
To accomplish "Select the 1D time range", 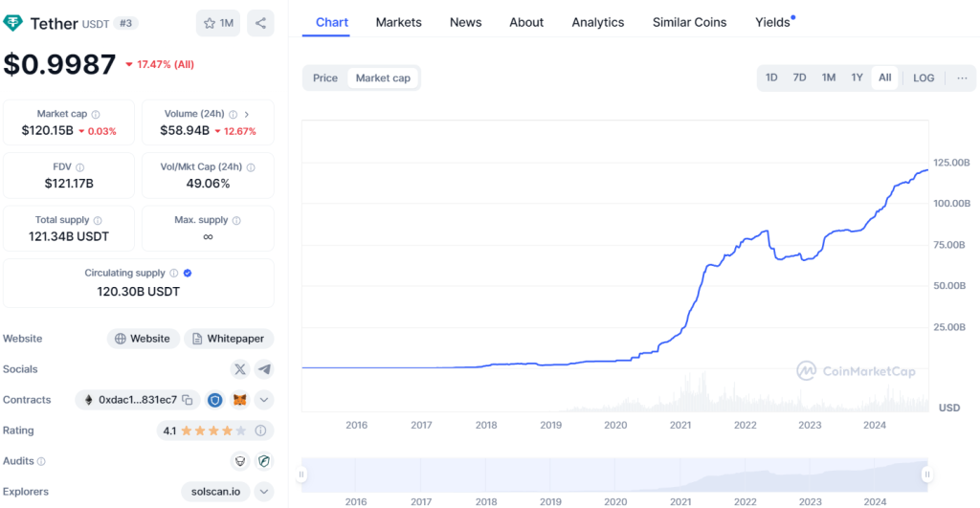I will point(771,77).
